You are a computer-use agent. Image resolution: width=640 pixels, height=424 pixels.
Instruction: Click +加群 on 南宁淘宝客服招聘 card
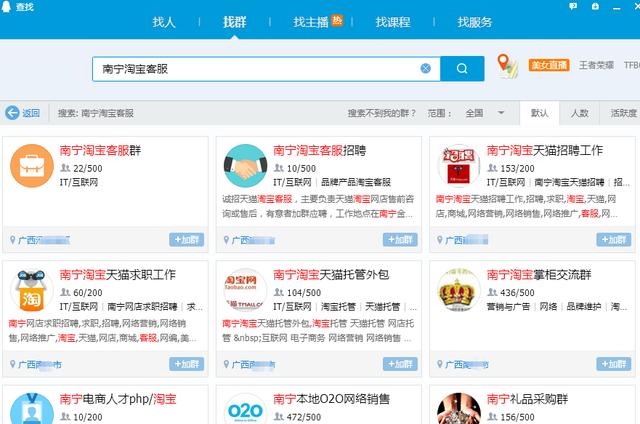[x=400, y=240]
